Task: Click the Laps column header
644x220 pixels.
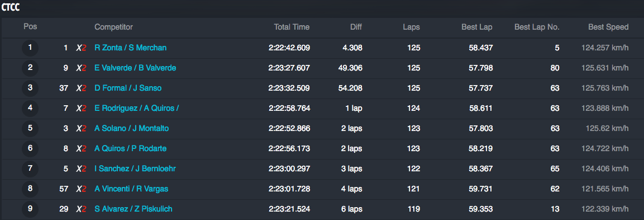Action: click(411, 27)
